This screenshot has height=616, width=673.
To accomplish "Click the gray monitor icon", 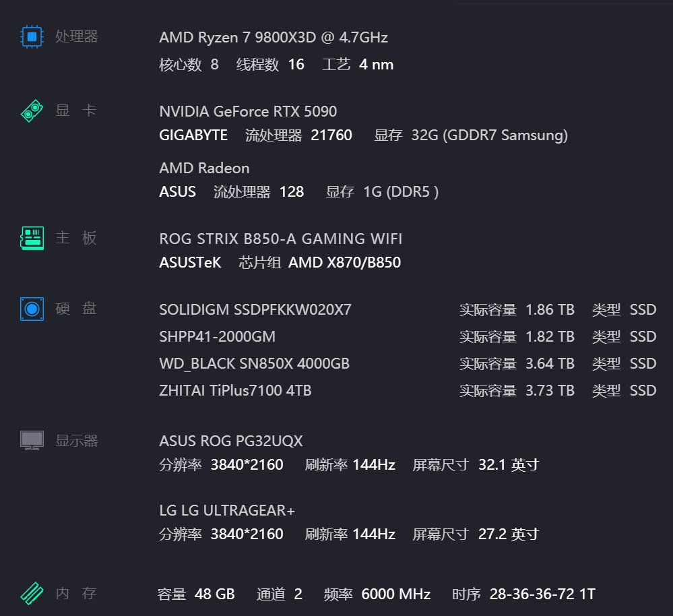I will tap(32, 440).
